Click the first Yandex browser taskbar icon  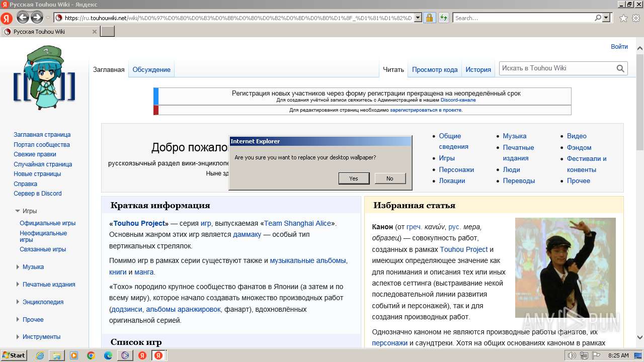142,355
